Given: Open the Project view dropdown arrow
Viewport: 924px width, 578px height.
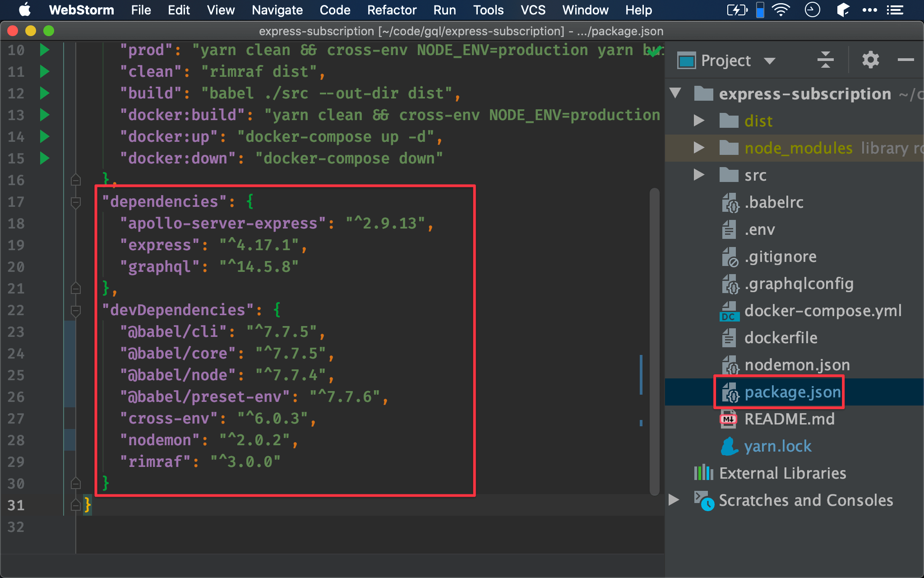Looking at the screenshot, I should pyautogui.click(x=770, y=61).
